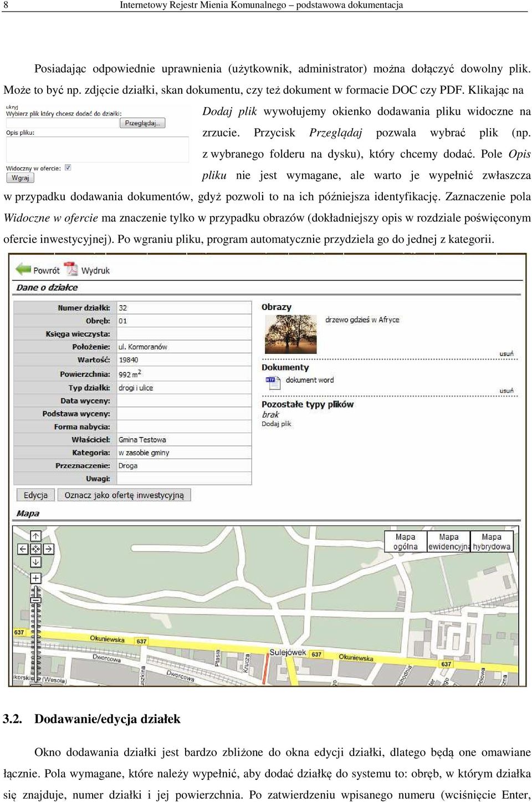Click the w zasobie gminy category value

click(144, 453)
